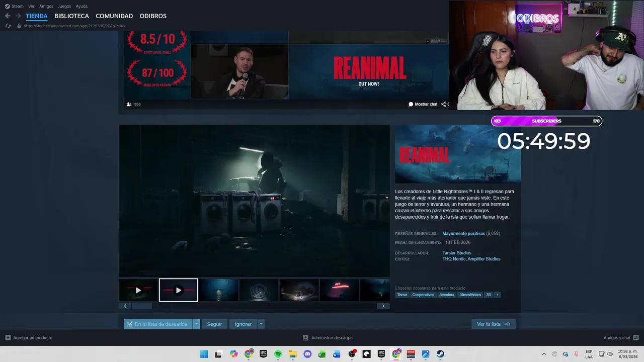The width and height of the screenshot is (644, 362).
Task: Reload the Steam store page
Action: (x=8, y=26)
